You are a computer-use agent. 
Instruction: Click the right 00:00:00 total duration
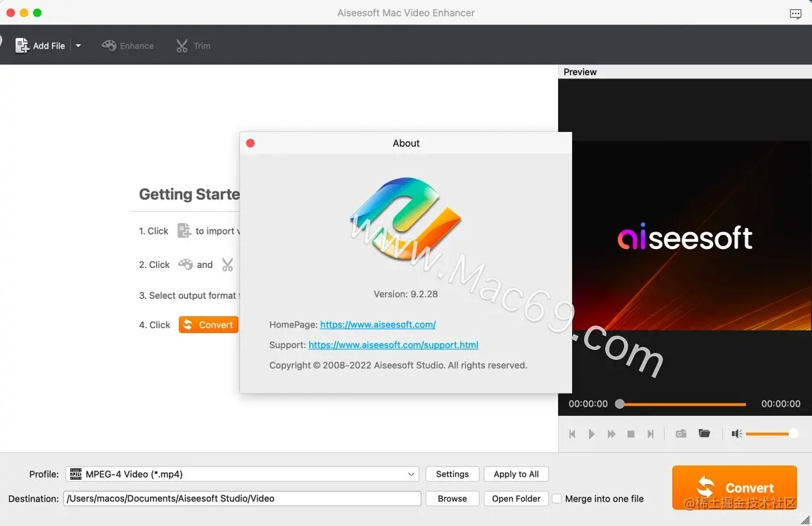[x=780, y=404]
